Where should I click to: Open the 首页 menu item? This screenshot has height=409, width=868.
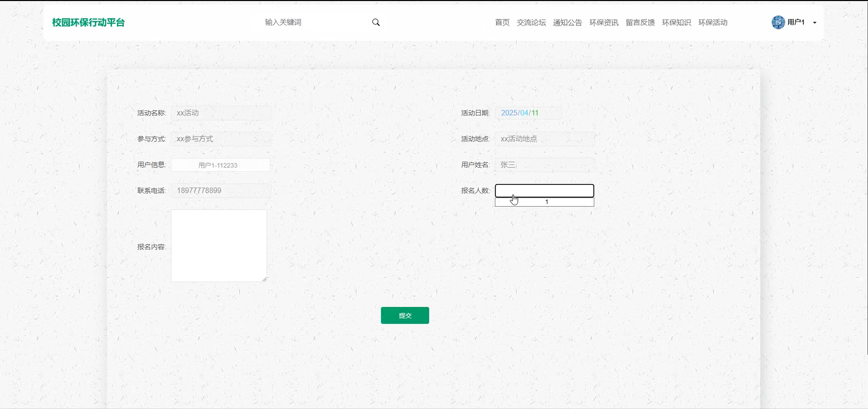pos(502,22)
